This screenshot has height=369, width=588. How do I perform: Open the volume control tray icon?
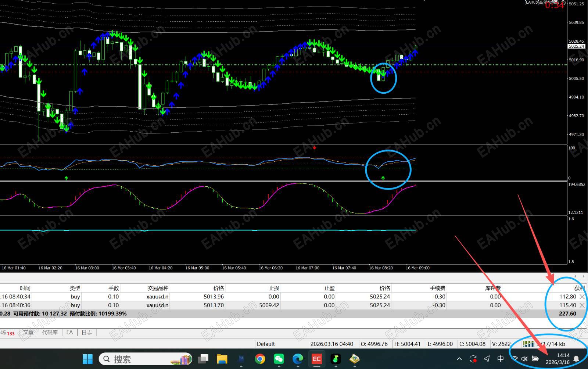pos(524,359)
